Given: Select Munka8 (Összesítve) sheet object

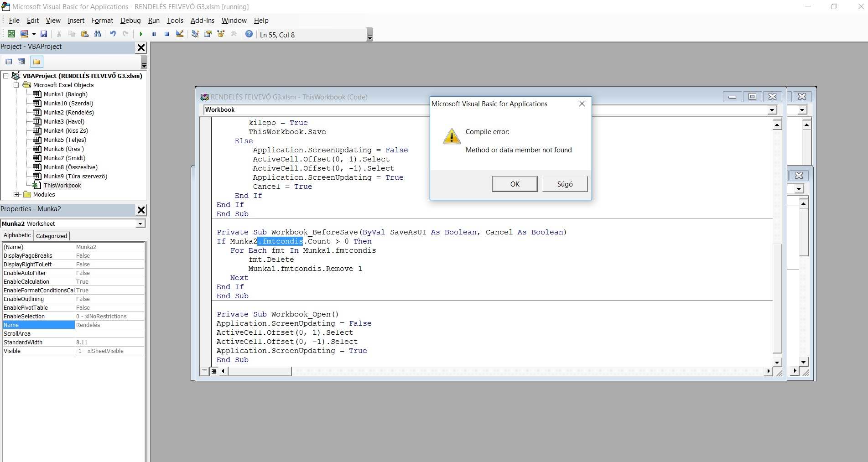Looking at the screenshot, I should pos(70,167).
